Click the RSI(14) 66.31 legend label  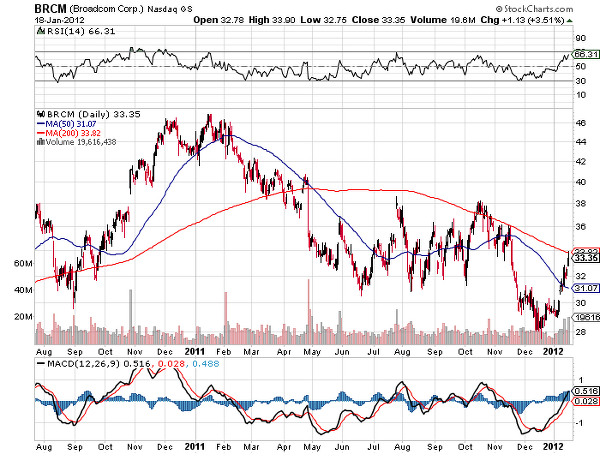pos(81,31)
